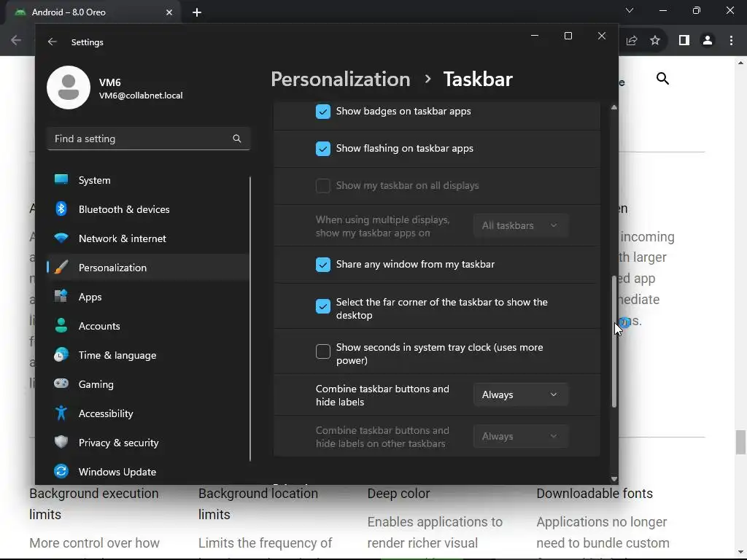Check Show my taskbar on all displays
Viewport: 747px width, 560px height.
pyautogui.click(x=323, y=186)
